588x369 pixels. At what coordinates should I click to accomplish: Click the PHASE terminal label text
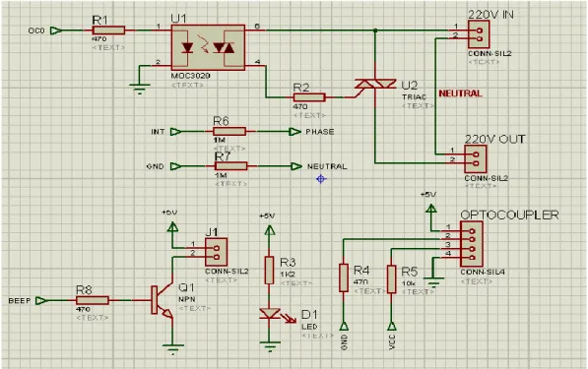click(320, 132)
